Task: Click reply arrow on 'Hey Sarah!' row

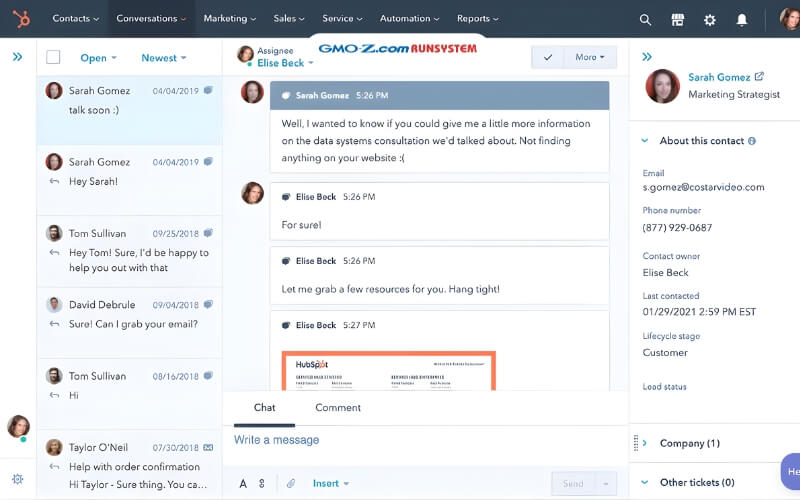Action: (54, 181)
